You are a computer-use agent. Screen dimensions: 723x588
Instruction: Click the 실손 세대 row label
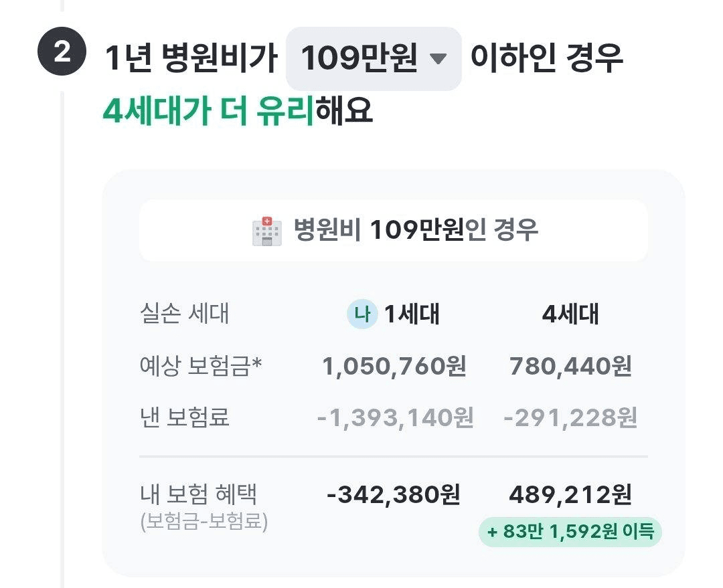click(x=185, y=313)
